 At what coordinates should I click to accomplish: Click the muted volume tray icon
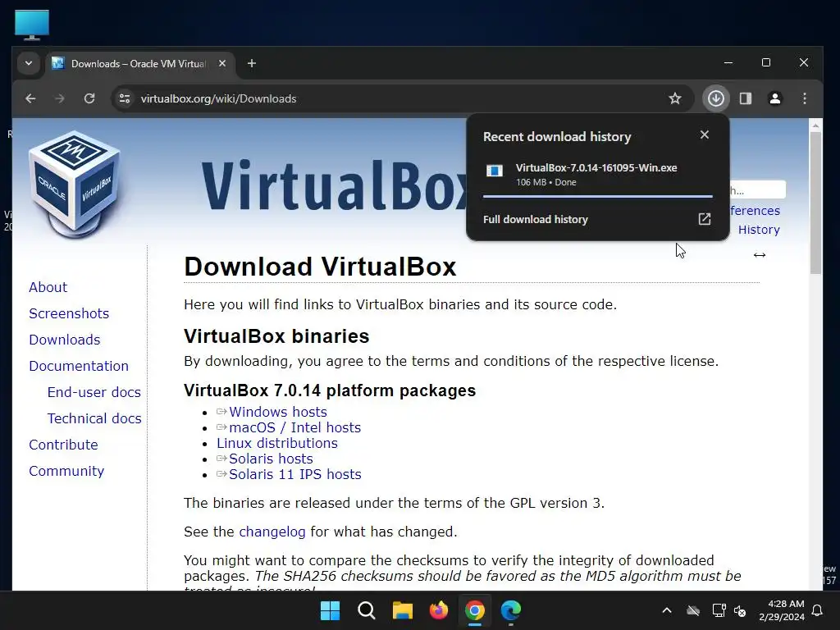coord(740,610)
